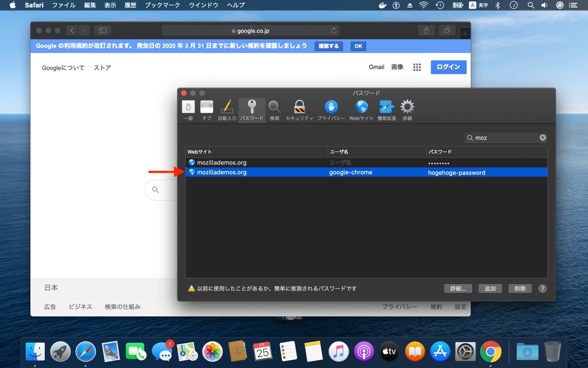588x368 pixels.
Task: Click the hogehoge-password cell
Action: coord(457,172)
